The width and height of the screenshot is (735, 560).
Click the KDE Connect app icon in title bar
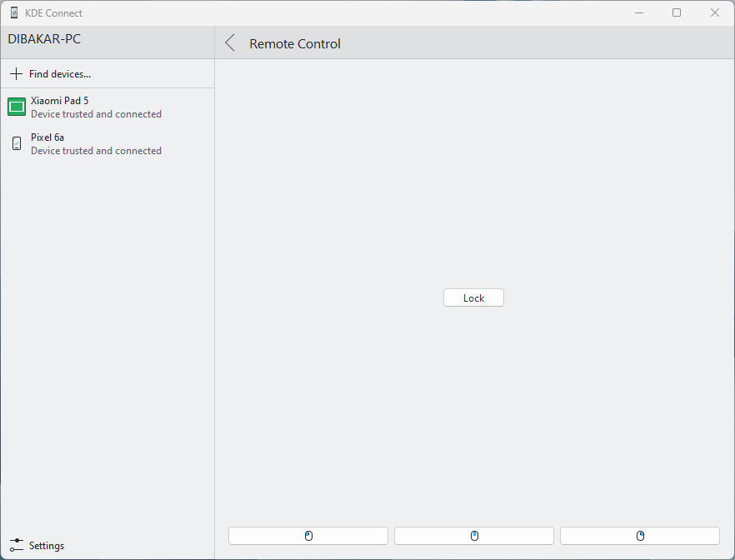14,12
